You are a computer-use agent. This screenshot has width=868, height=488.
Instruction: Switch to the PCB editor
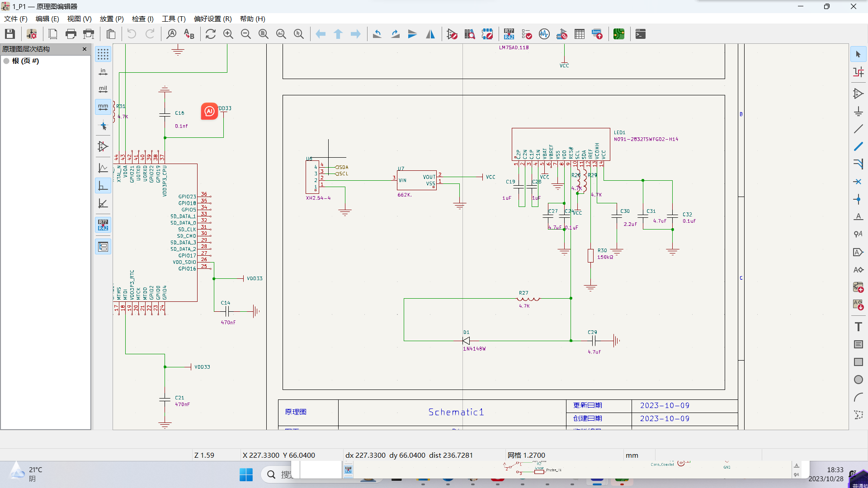point(619,34)
